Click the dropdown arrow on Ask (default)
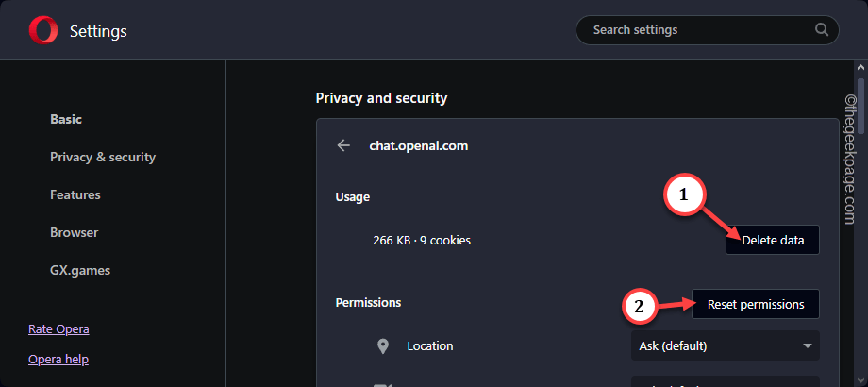The image size is (868, 387). (807, 346)
